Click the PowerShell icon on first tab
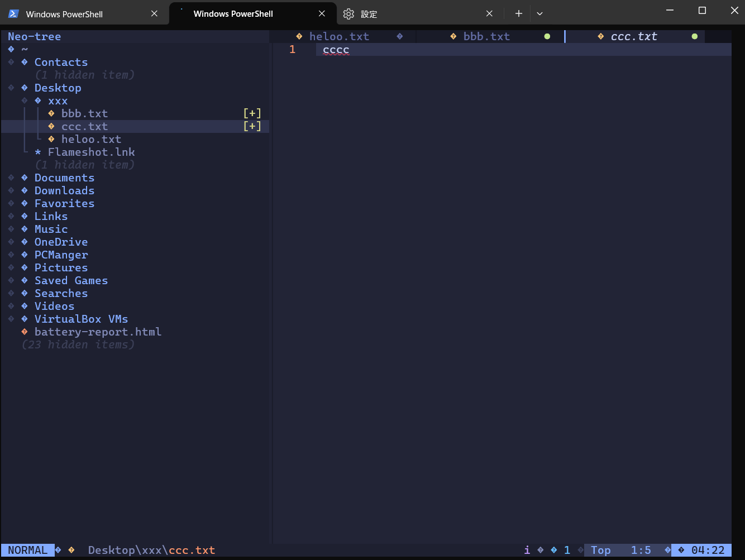Viewport: 745px width, 560px height. tap(14, 14)
